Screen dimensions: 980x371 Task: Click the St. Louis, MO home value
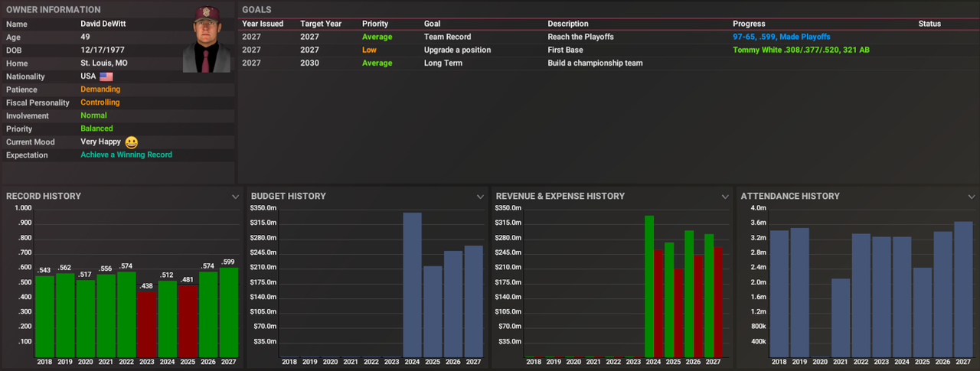[104, 63]
